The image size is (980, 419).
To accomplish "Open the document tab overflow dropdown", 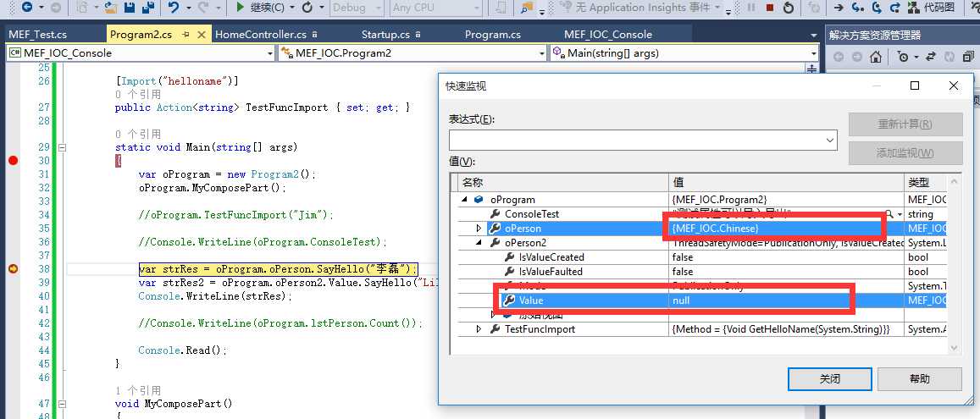I will tap(813, 36).
